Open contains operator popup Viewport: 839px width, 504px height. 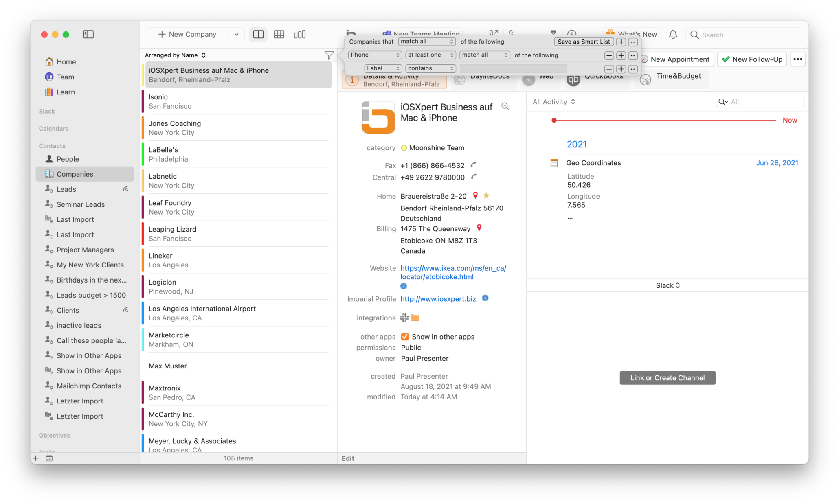click(430, 68)
